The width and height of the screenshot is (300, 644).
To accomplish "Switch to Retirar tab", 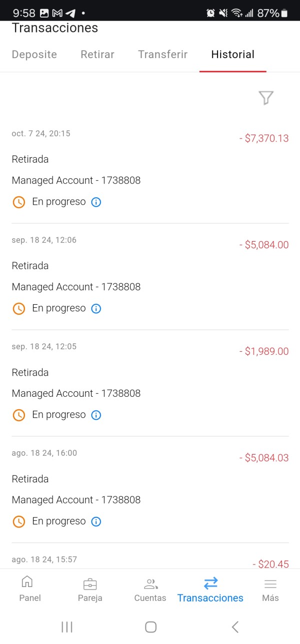I will tap(97, 55).
